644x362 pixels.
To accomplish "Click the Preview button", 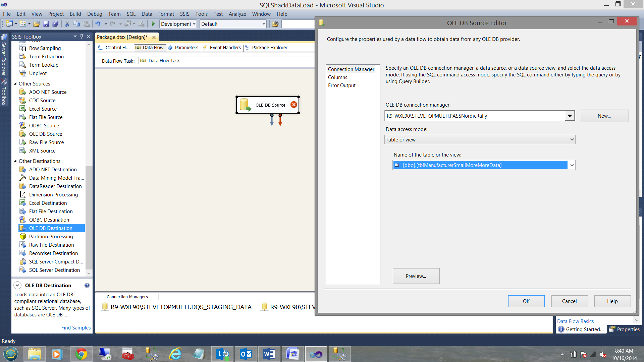I will [416, 276].
